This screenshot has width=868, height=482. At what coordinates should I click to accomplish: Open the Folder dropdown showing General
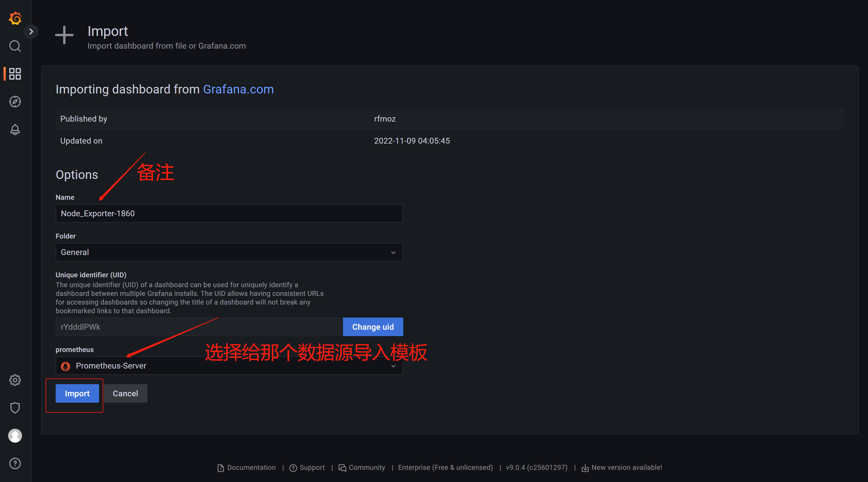coord(229,252)
